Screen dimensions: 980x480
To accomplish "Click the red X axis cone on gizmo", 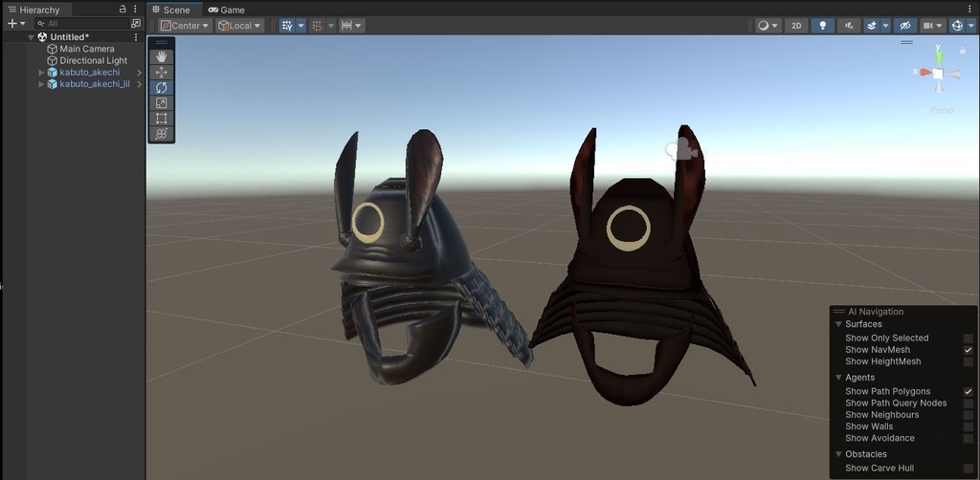I will [x=925, y=73].
